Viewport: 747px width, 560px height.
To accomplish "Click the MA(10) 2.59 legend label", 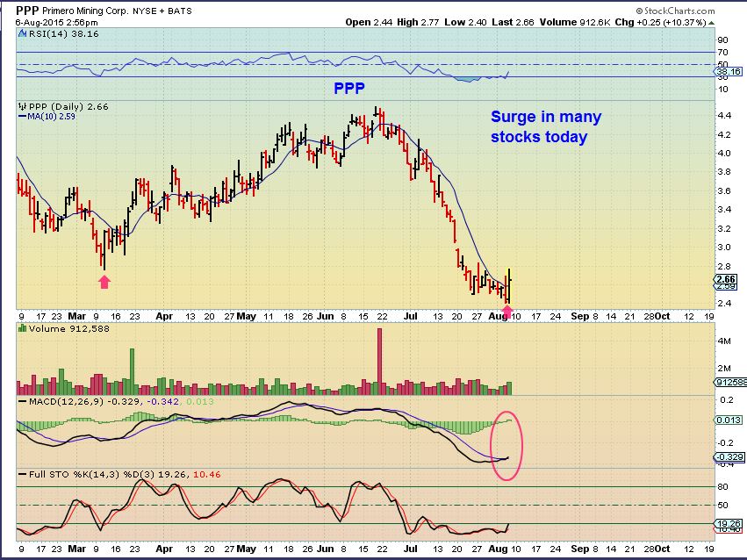I will click(x=47, y=116).
